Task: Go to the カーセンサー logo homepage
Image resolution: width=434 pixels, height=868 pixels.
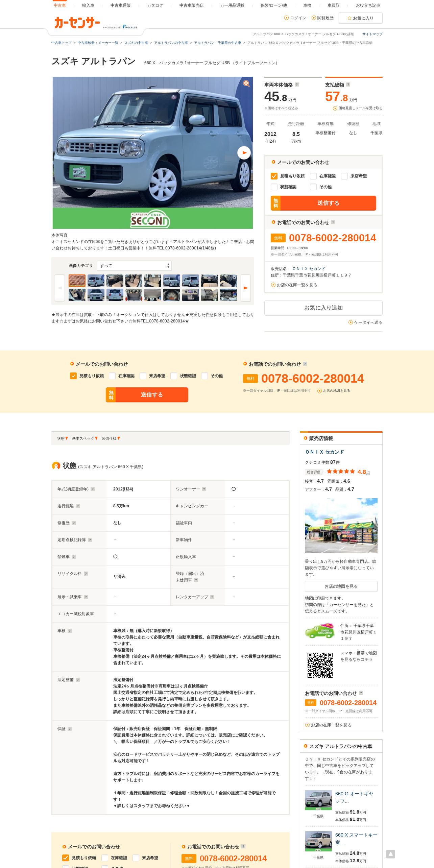Action: pyautogui.click(x=77, y=23)
